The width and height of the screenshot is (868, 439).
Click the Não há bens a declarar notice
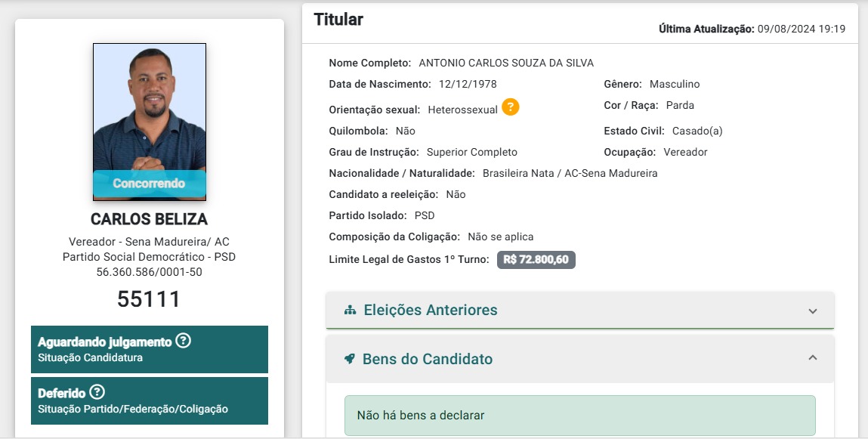pos(579,415)
